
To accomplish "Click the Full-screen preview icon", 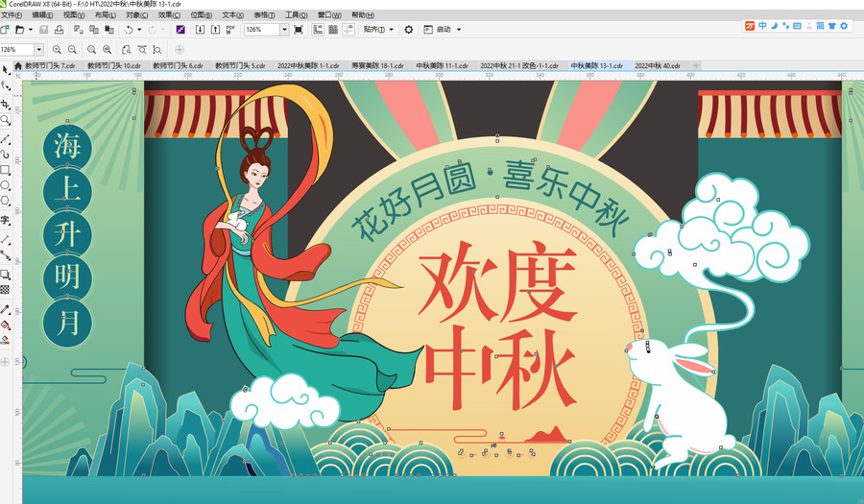I will click(x=299, y=29).
